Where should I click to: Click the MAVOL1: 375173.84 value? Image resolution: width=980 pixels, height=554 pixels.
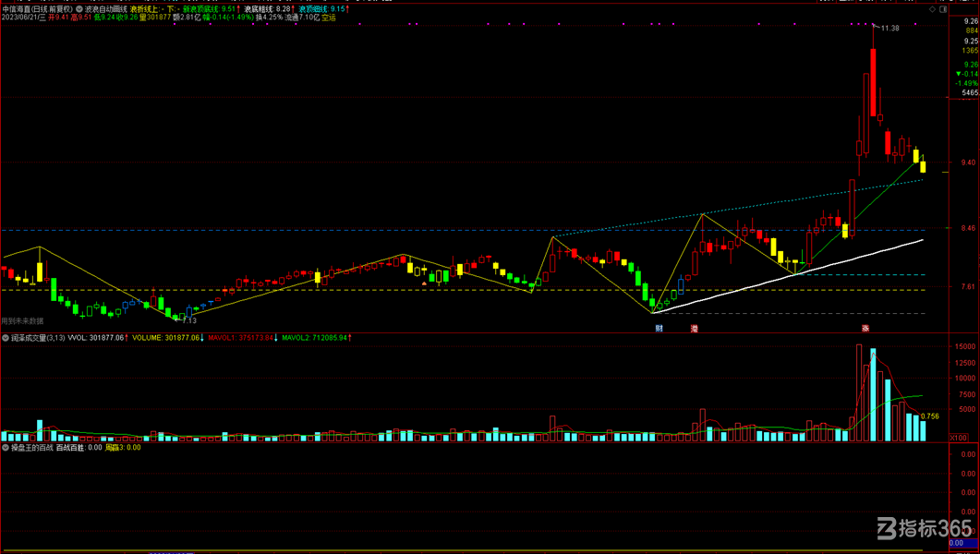point(241,338)
